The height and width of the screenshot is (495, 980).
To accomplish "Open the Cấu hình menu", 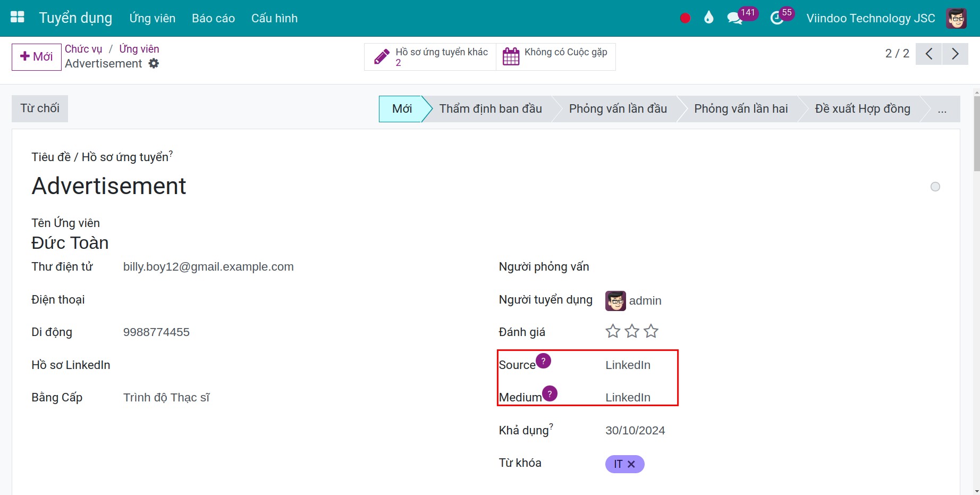I will click(274, 18).
